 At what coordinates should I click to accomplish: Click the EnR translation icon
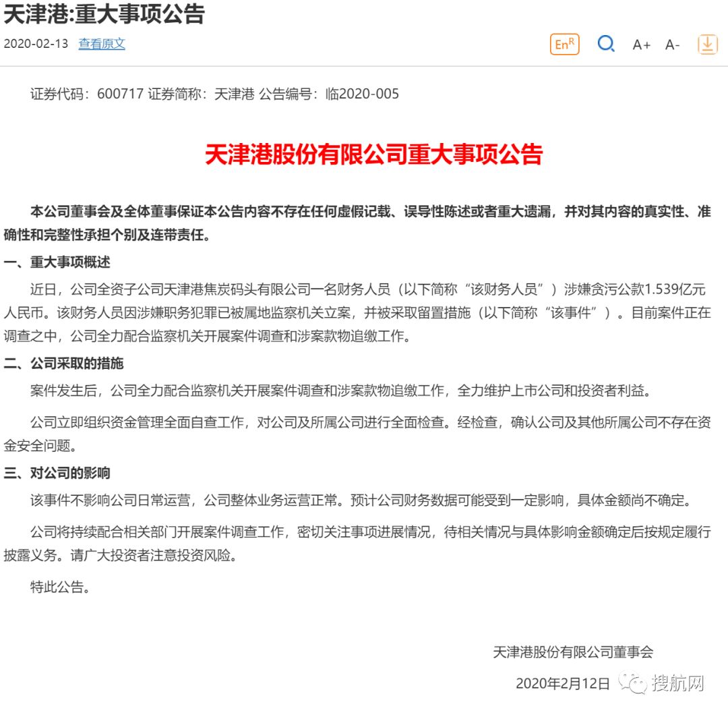point(565,45)
